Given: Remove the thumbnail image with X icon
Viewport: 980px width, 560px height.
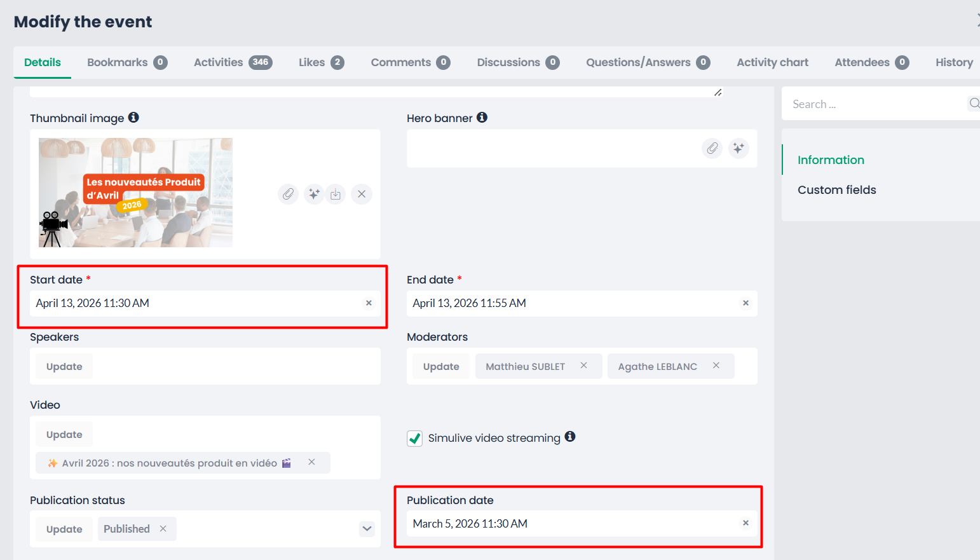Looking at the screenshot, I should click(x=362, y=194).
